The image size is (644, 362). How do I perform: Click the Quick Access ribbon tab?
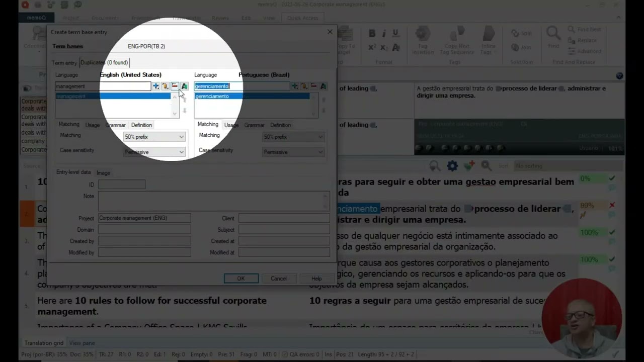[x=302, y=18]
